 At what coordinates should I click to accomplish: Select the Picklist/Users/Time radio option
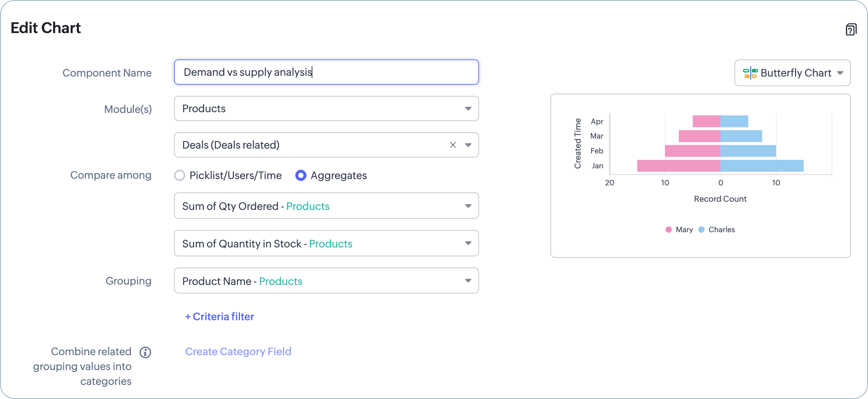[180, 175]
